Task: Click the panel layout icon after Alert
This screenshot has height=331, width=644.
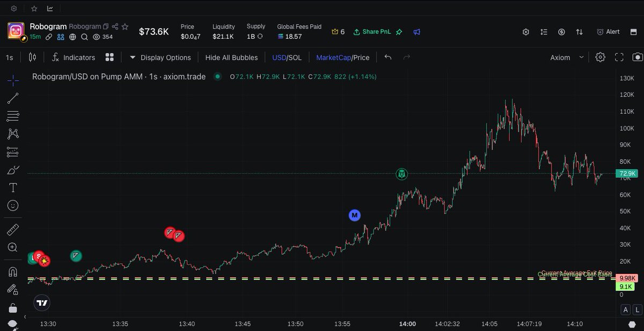Action: [634, 32]
